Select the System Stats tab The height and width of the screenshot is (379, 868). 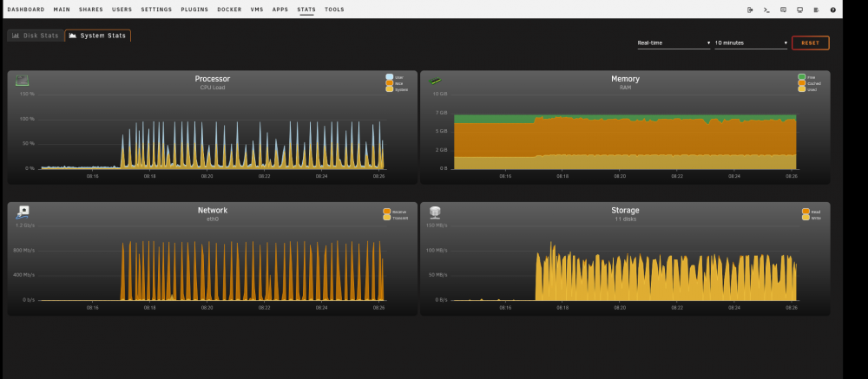(x=97, y=36)
